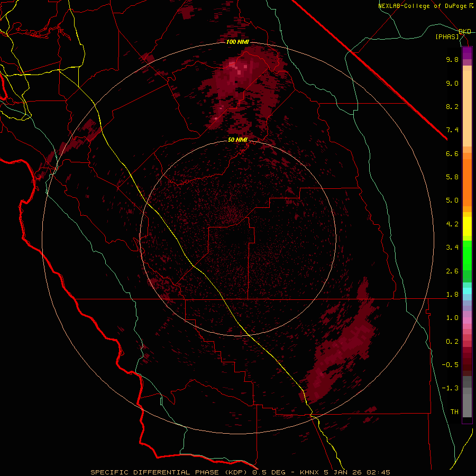The width and height of the screenshot is (476, 476).
Task: Pick the yellow segment of the color bar
Action: coord(467,226)
